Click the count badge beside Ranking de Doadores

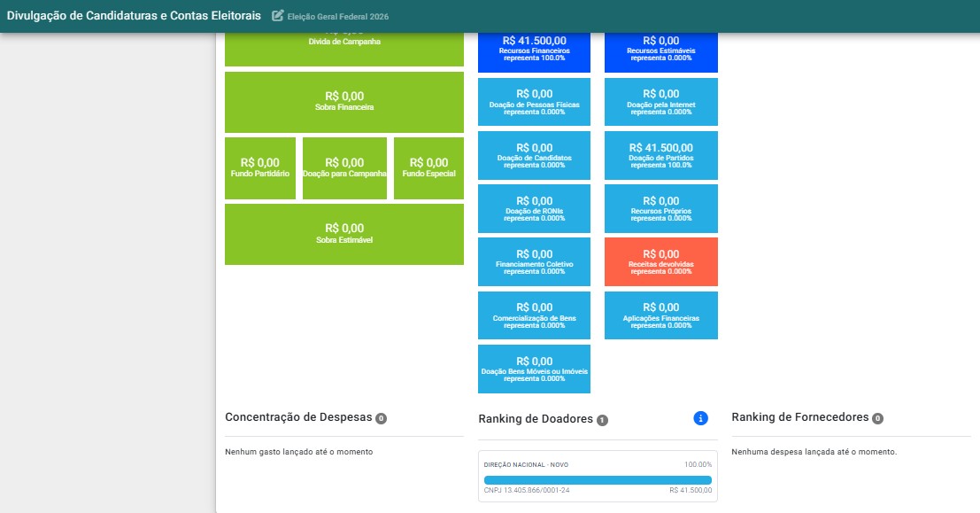coord(602,420)
